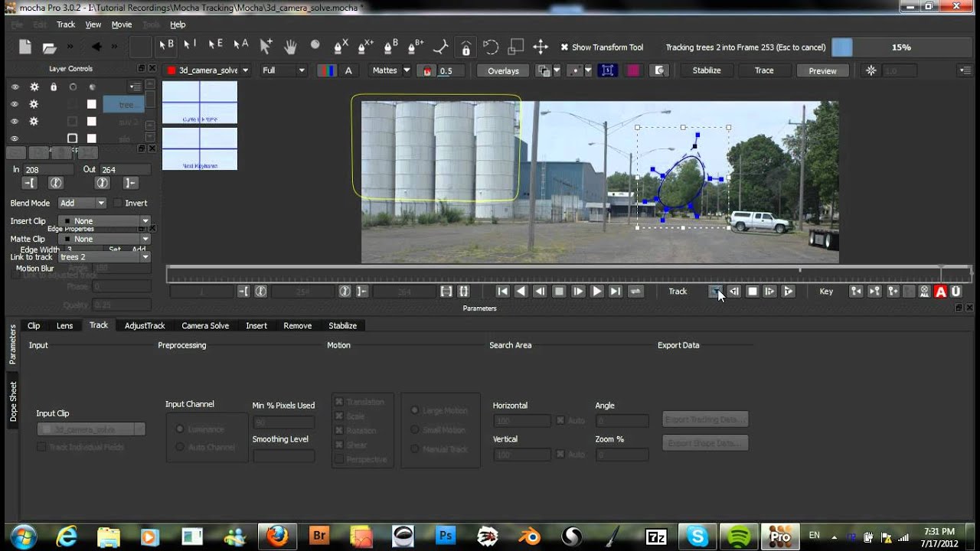The image size is (980, 551).
Task: Click the Uberkey 'U' button
Action: pyautogui.click(x=956, y=291)
